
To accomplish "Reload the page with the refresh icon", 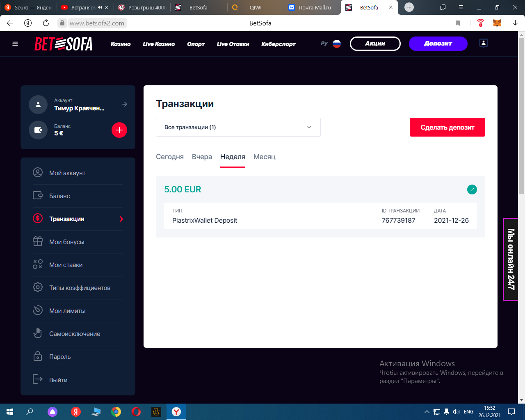I will tap(46, 23).
